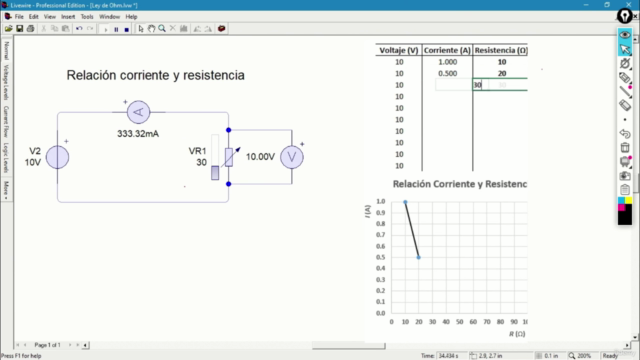Click the 1.000 current cell in table
Viewport: 640px width, 360px height.
click(x=447, y=62)
